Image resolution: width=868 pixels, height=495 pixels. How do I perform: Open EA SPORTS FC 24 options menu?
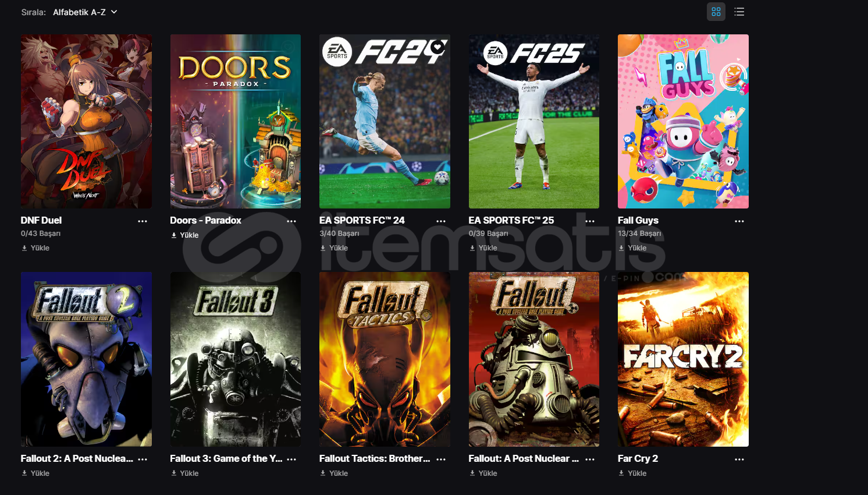pyautogui.click(x=441, y=221)
